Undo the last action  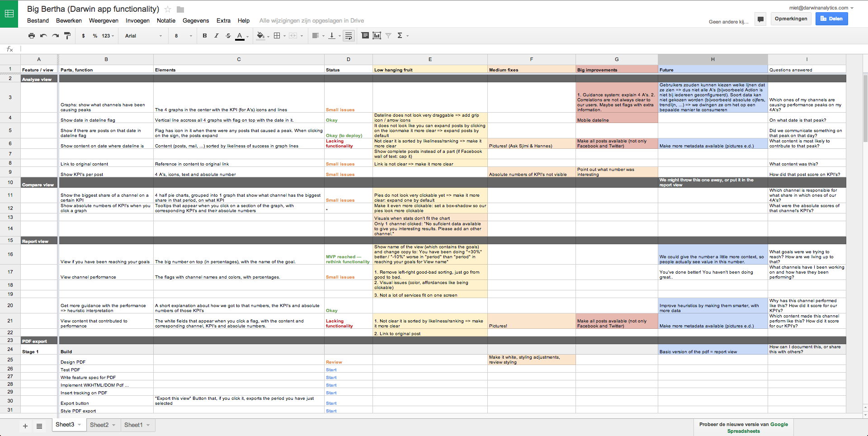click(x=43, y=36)
